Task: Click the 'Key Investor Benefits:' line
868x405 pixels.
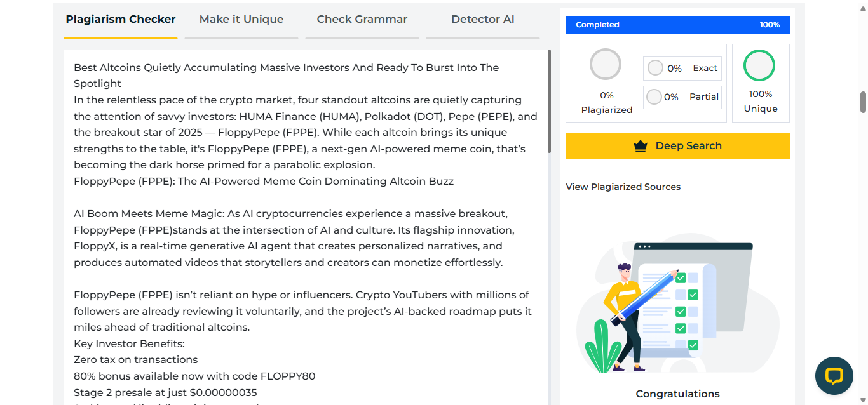Action: (129, 343)
